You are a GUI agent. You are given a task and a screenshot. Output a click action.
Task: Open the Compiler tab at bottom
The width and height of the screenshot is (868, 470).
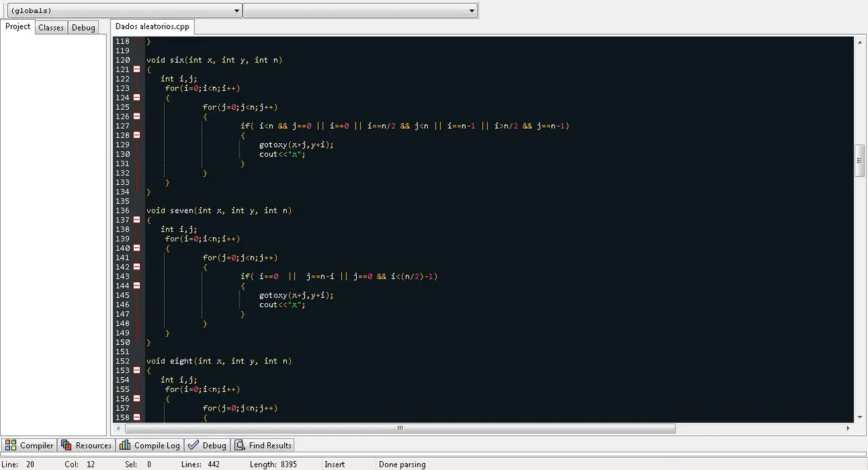pyautogui.click(x=29, y=445)
